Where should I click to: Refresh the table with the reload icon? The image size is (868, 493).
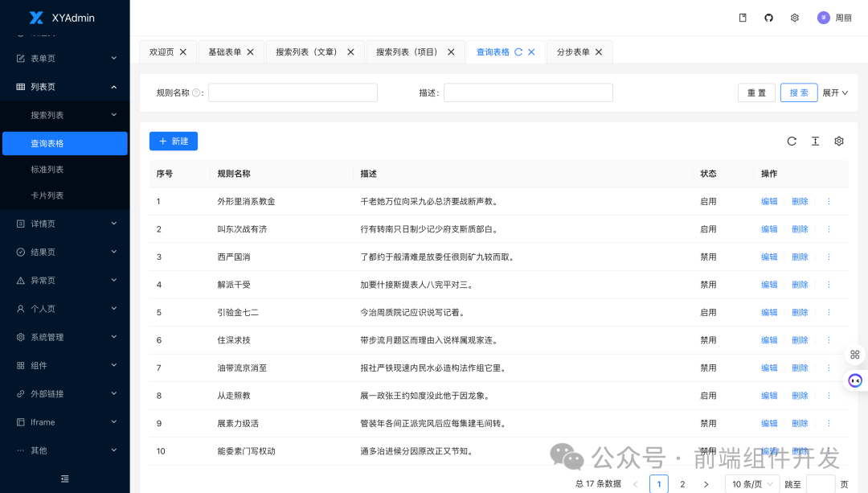(x=792, y=141)
